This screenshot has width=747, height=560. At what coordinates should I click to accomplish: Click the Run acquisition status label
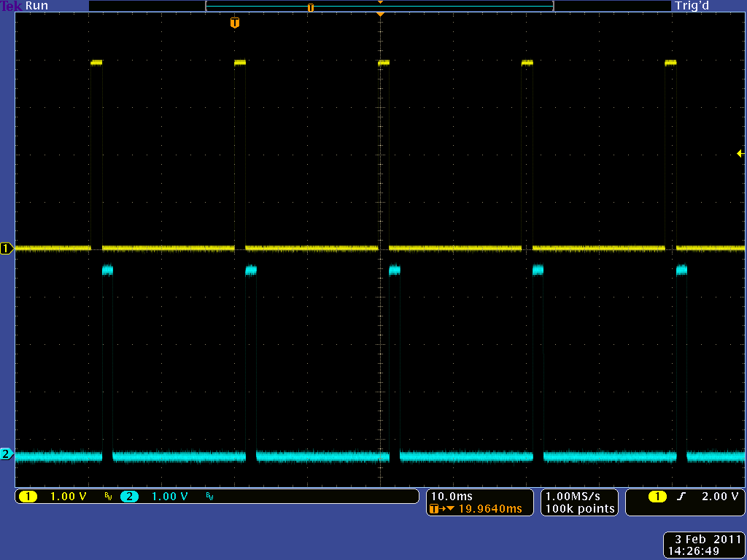pyautogui.click(x=37, y=6)
